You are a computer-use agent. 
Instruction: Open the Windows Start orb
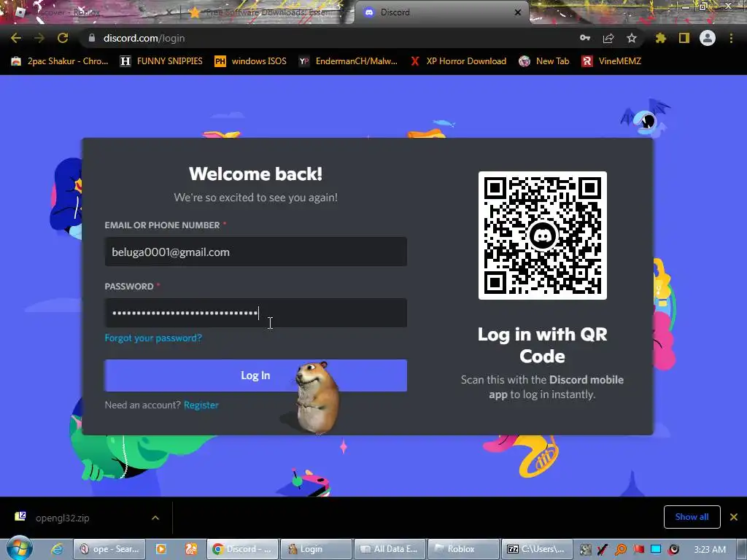[19, 548]
